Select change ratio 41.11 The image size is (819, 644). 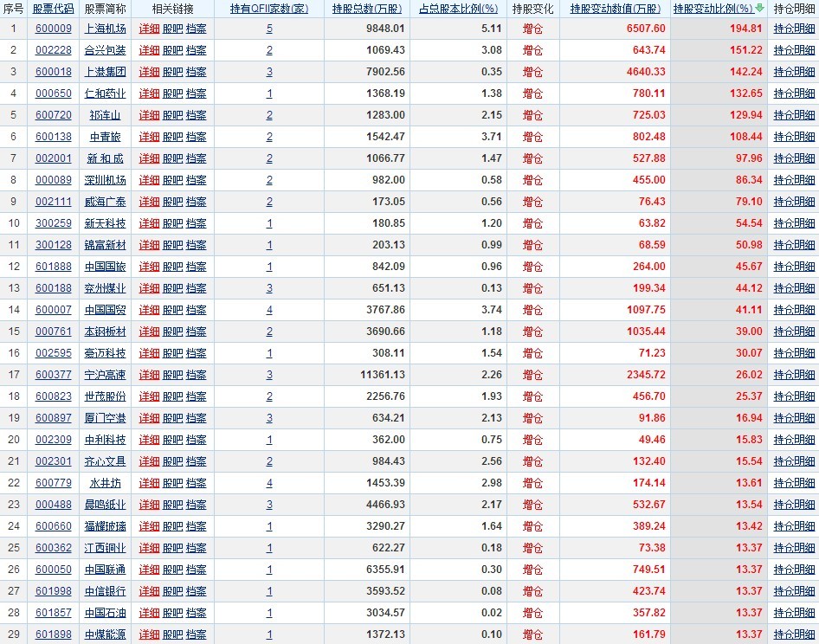pyautogui.click(x=749, y=310)
